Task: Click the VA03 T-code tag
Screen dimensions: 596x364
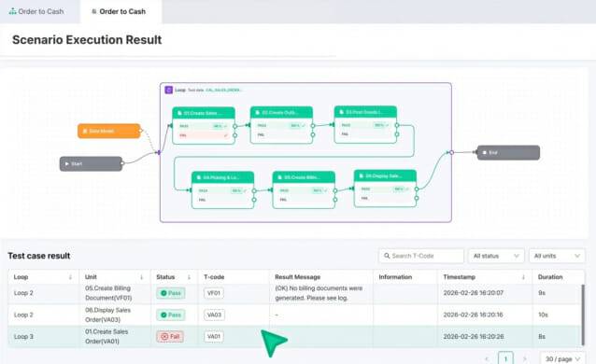Action: click(214, 315)
